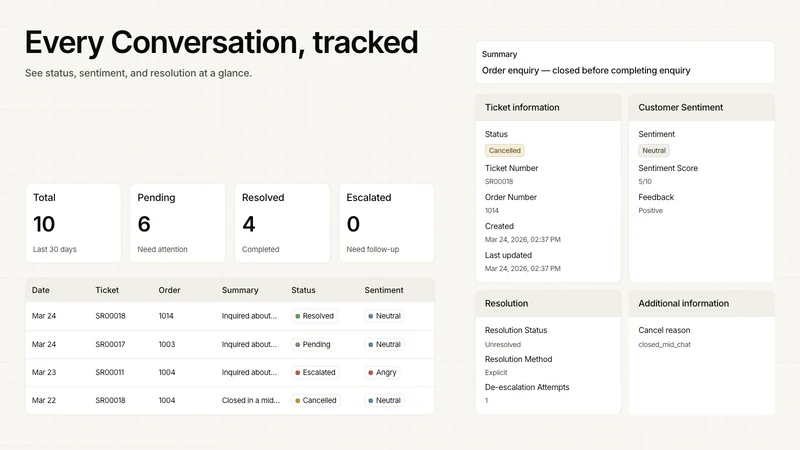Click the Mar 22 date cell
The height and width of the screenshot is (450, 800).
coord(44,401)
